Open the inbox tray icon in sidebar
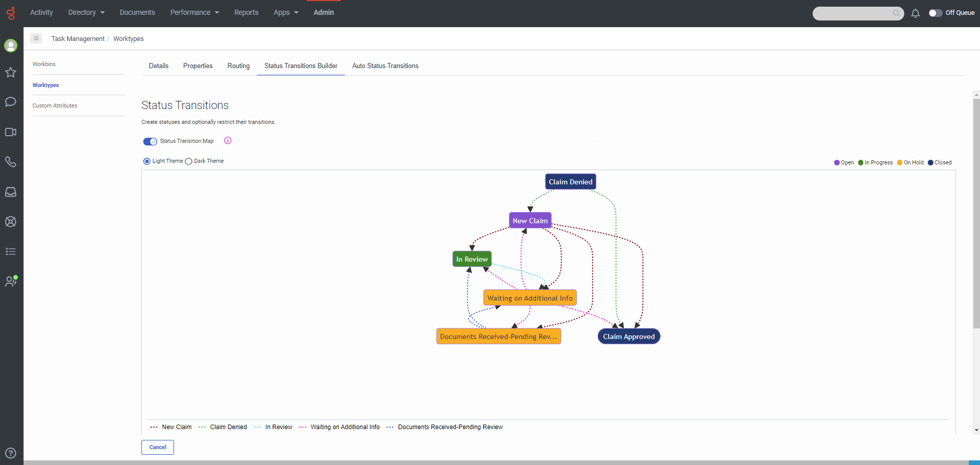The image size is (980, 465). pos(11,192)
